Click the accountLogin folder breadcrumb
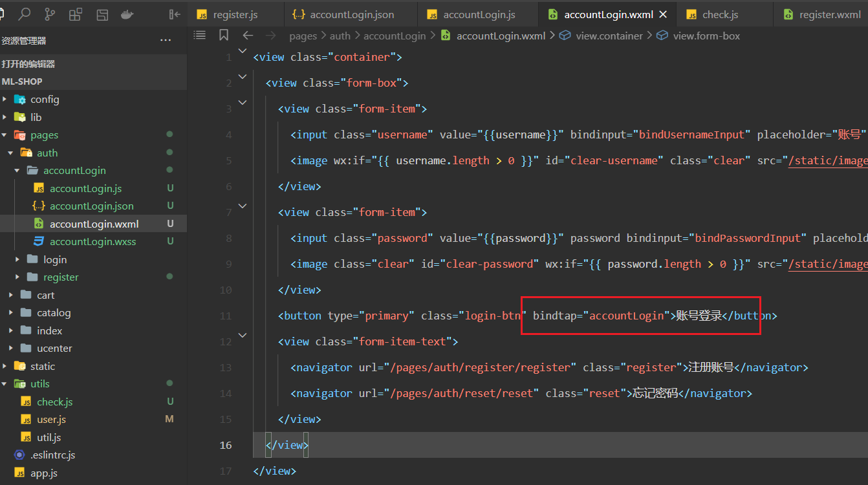This screenshot has height=485, width=868. tap(395, 36)
